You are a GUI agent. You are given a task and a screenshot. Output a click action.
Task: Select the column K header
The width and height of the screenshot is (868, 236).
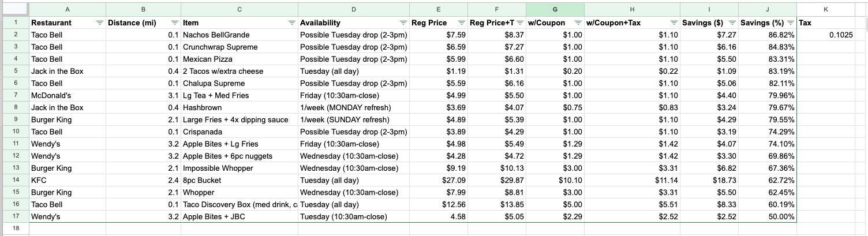826,9
